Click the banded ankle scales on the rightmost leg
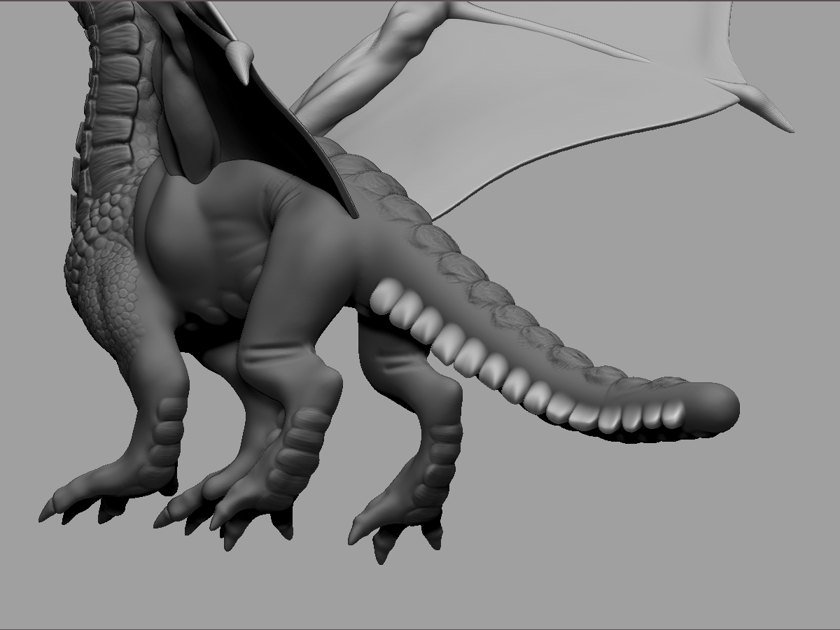Screen dimensions: 840x630 (x=441, y=448)
